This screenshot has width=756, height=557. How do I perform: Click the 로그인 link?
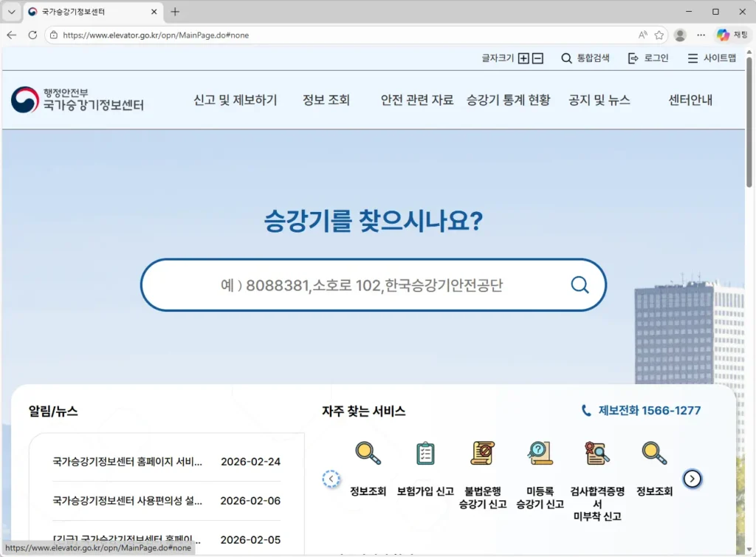pyautogui.click(x=656, y=58)
